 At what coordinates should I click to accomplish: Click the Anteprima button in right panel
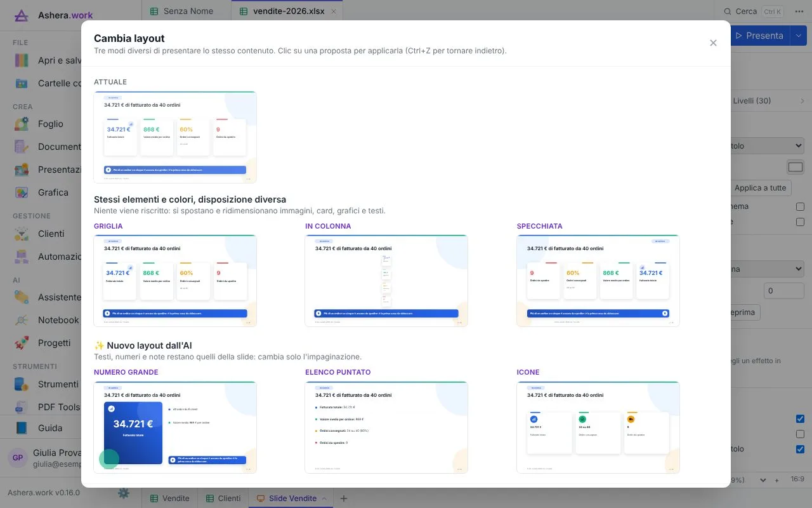[745, 312]
